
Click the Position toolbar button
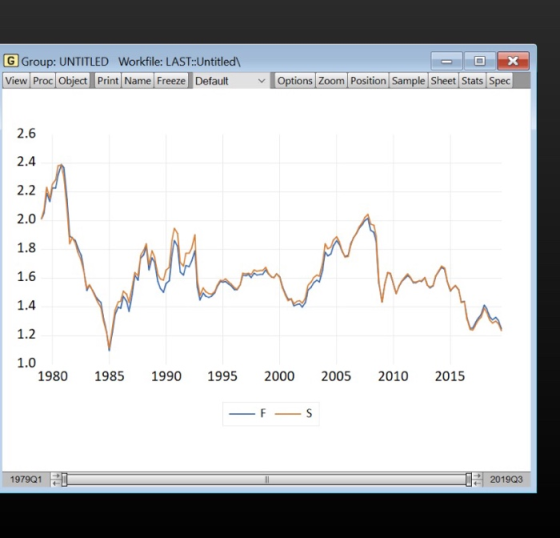(x=368, y=81)
